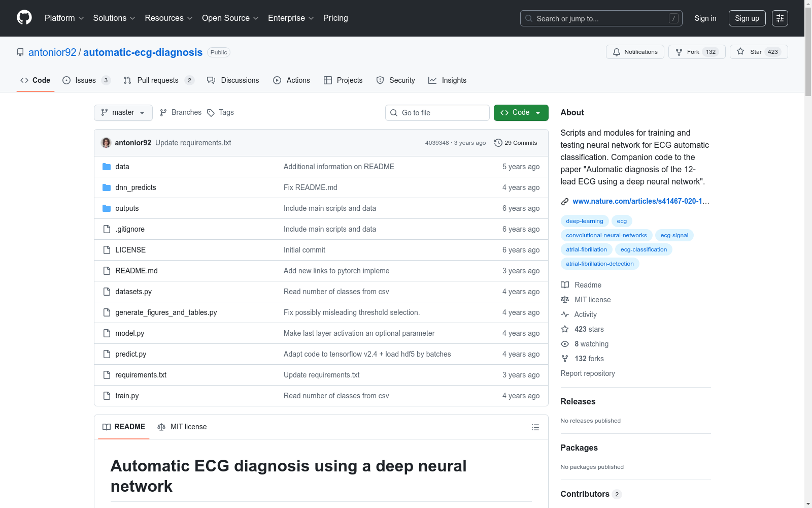This screenshot has height=508, width=812.
Task: Click the Pricing link
Action: pyautogui.click(x=335, y=18)
